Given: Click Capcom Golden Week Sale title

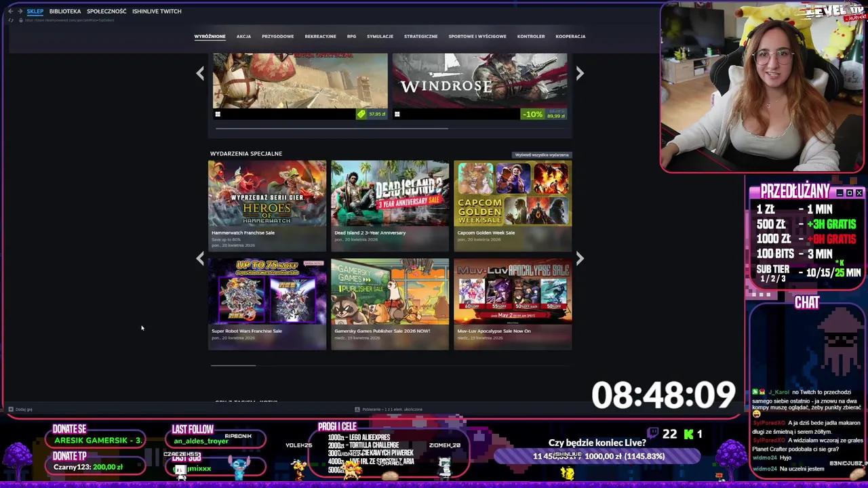Looking at the screenshot, I should point(486,232).
